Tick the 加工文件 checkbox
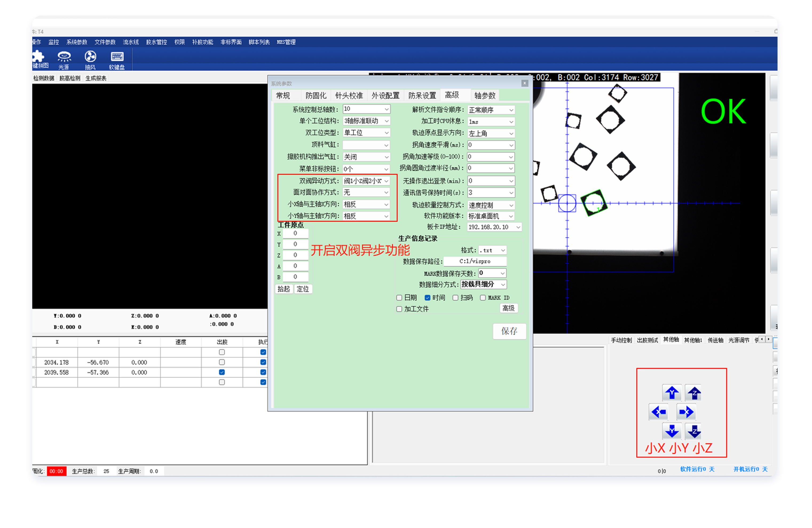Image resolution: width=812 pixels, height=528 pixels. [x=399, y=309]
